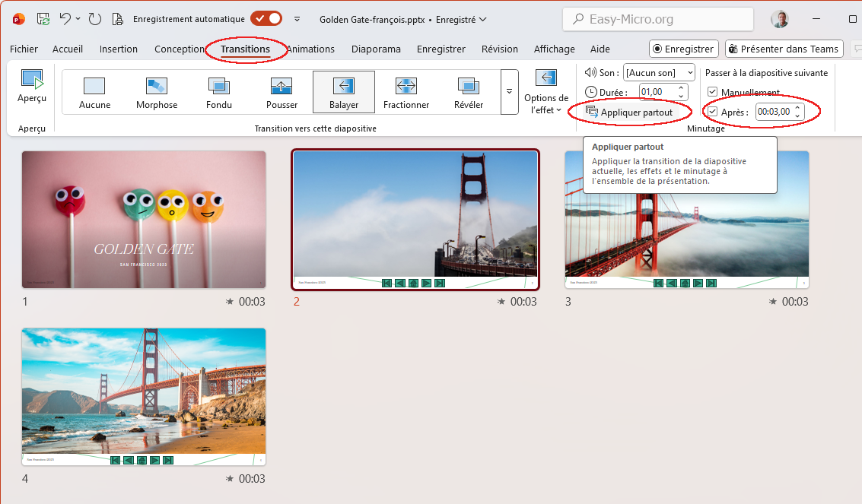862x504 pixels.
Task: Uncheck the Après timing checkbox
Action: [x=712, y=112]
